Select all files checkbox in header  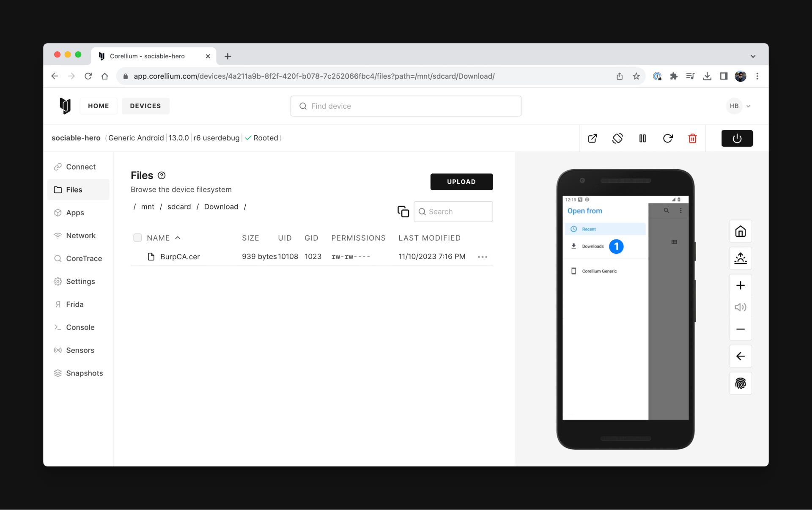coord(137,238)
